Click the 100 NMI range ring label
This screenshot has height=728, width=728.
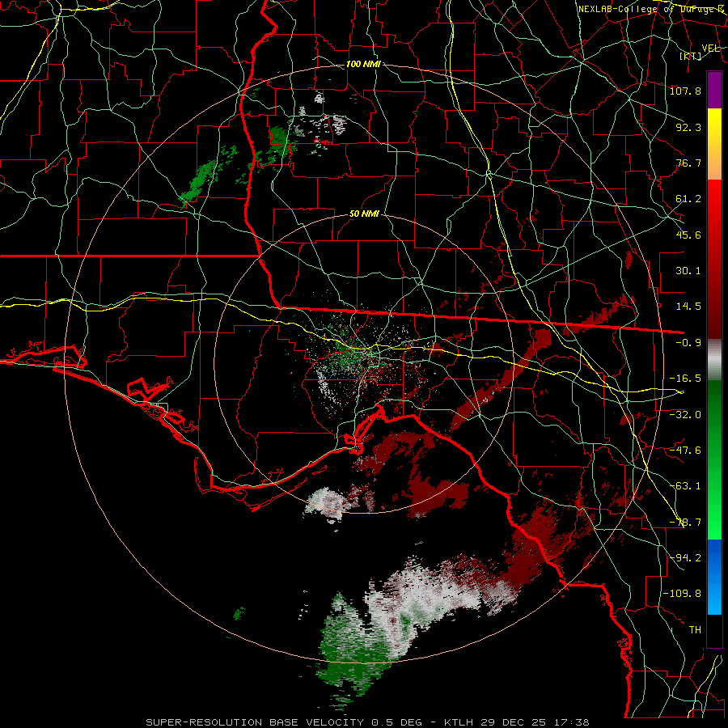(363, 64)
